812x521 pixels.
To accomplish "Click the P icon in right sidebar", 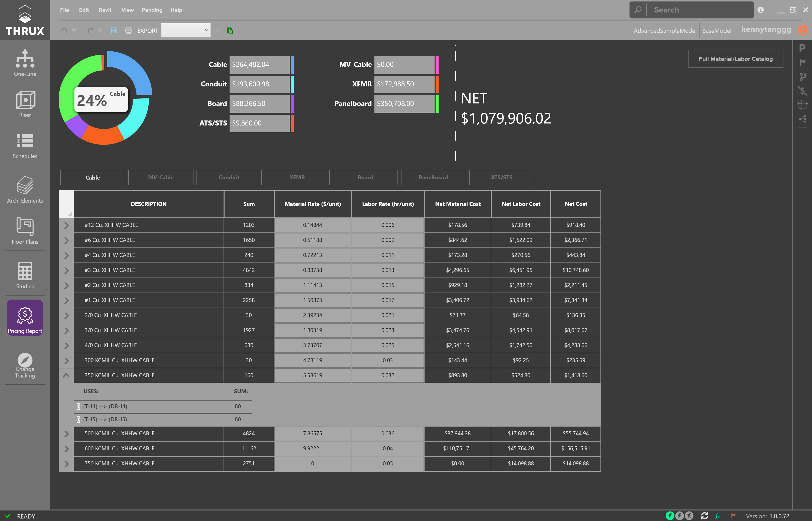I will tap(802, 48).
